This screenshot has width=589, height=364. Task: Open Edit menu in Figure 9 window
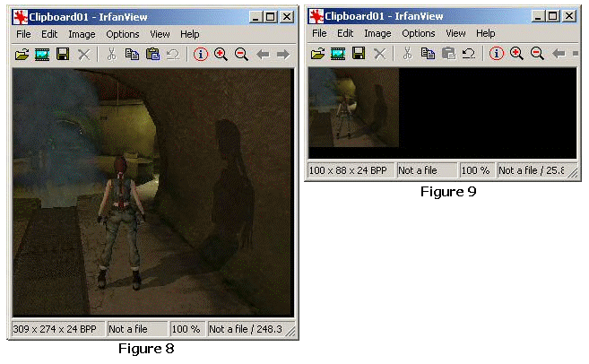(x=345, y=33)
